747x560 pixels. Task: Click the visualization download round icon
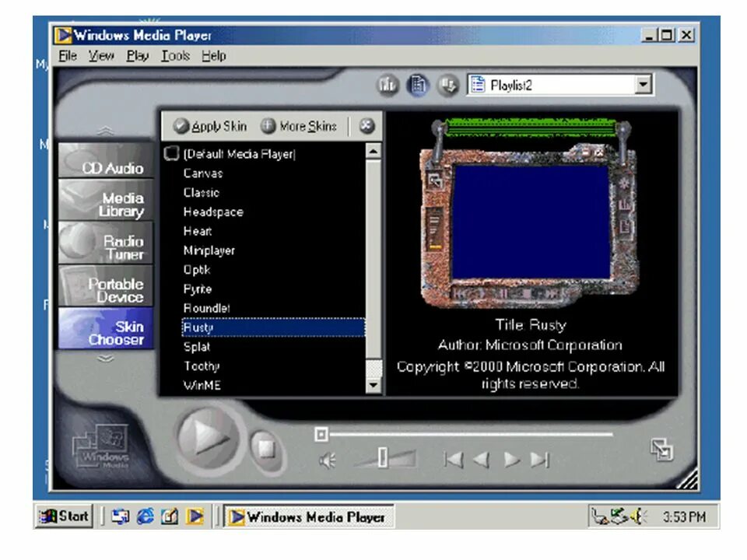tap(448, 86)
